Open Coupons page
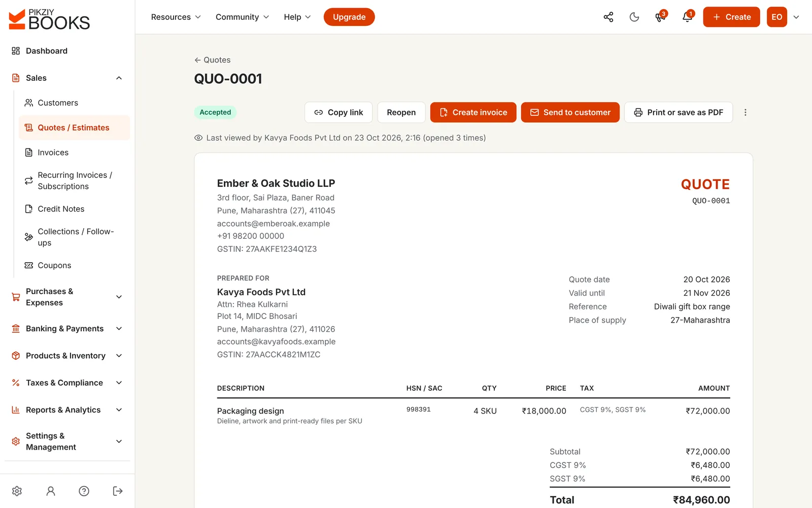The image size is (812, 508). (74, 265)
